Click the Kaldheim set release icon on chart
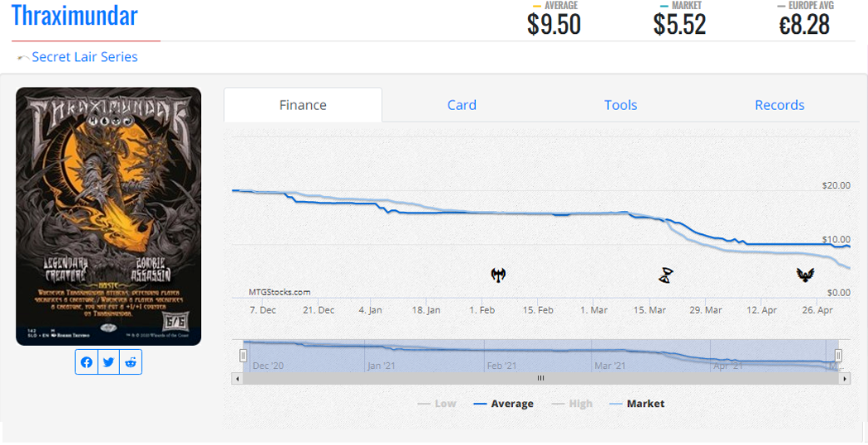 (498, 275)
